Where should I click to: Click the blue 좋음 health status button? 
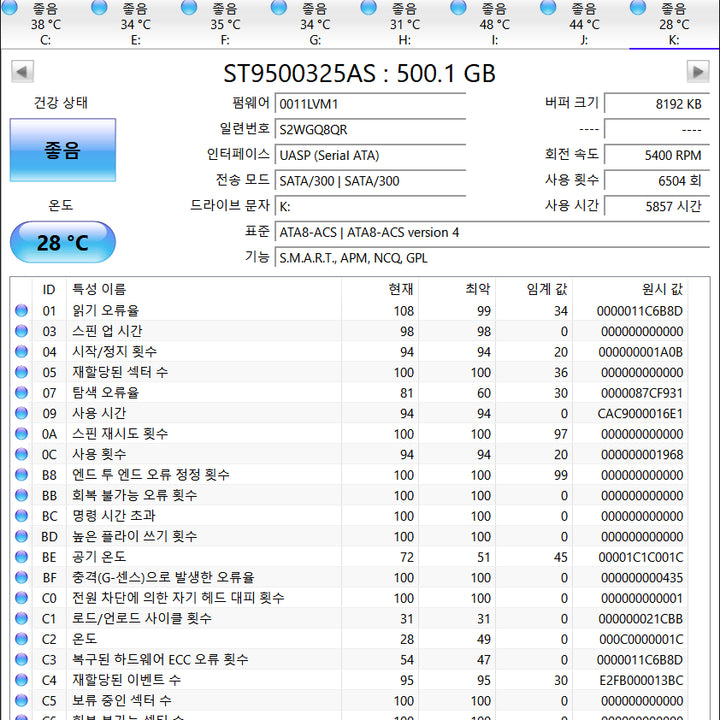63,150
